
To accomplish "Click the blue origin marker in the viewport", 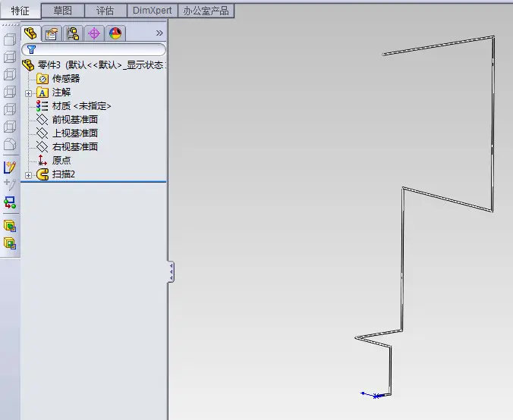I will pyautogui.click(x=375, y=396).
